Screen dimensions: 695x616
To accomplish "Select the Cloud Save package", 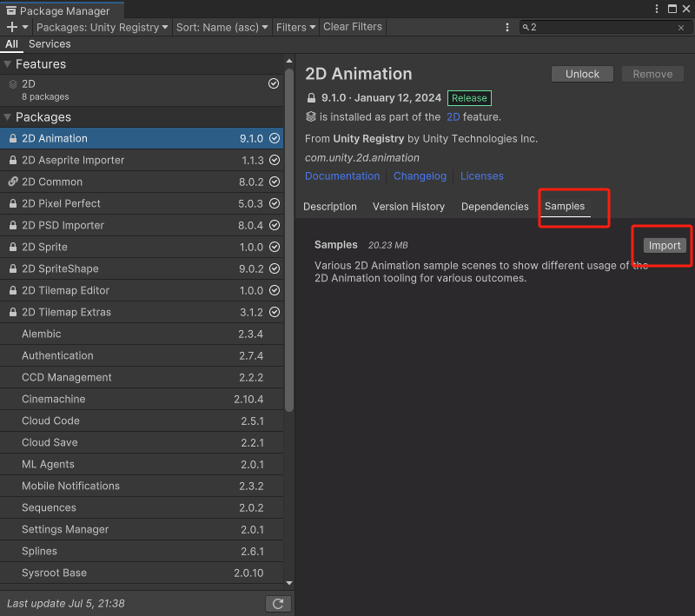I will [x=142, y=442].
